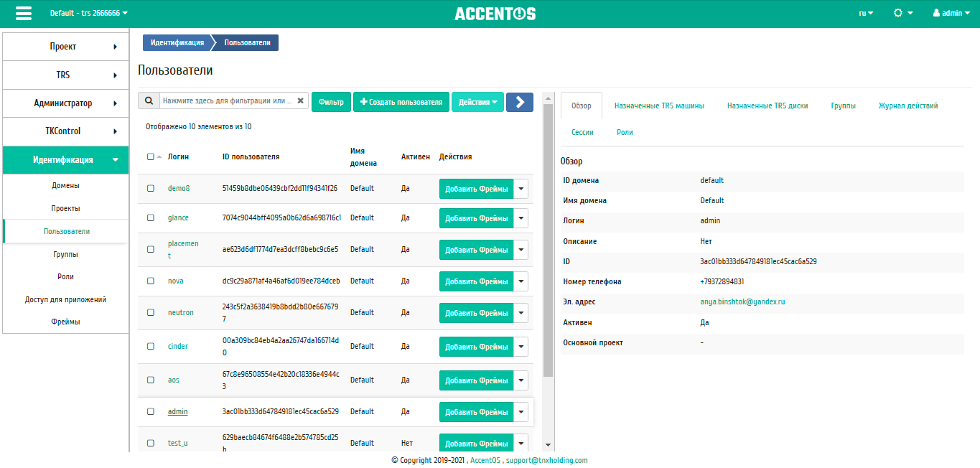Open the Сессии tab
980x468 pixels.
pyautogui.click(x=582, y=132)
